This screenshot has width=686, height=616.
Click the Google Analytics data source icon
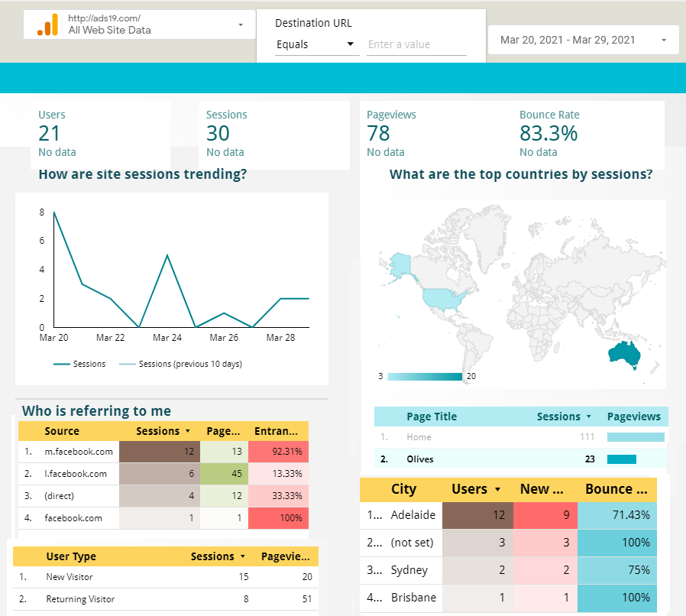47,24
